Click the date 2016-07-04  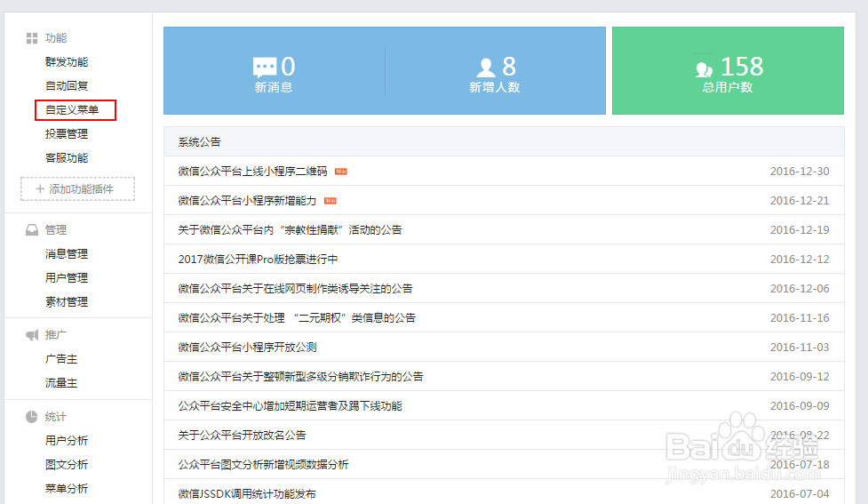[800, 494]
